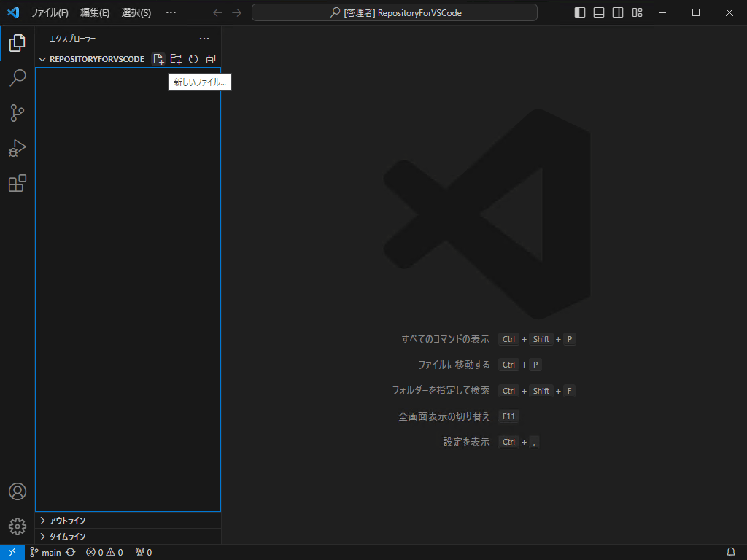Open the ファイル(F) menu
Screen dimensions: 747x560
(x=50, y=13)
